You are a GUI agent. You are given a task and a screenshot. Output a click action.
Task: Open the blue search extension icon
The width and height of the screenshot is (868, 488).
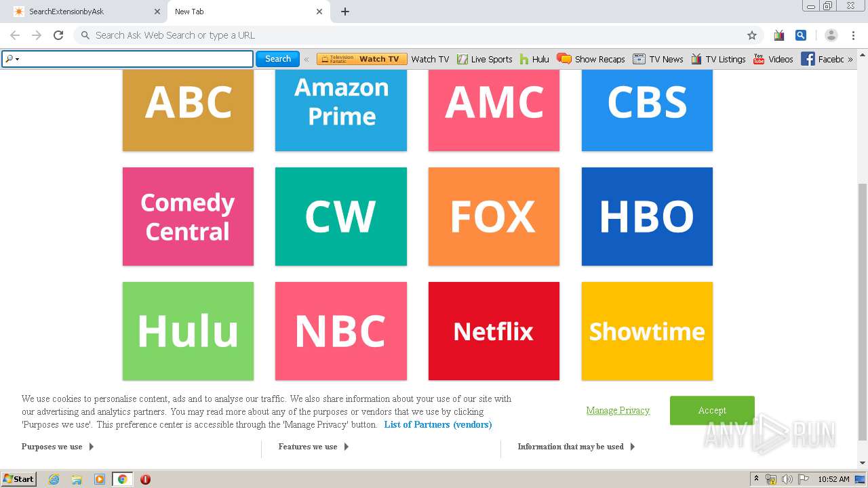(x=801, y=35)
